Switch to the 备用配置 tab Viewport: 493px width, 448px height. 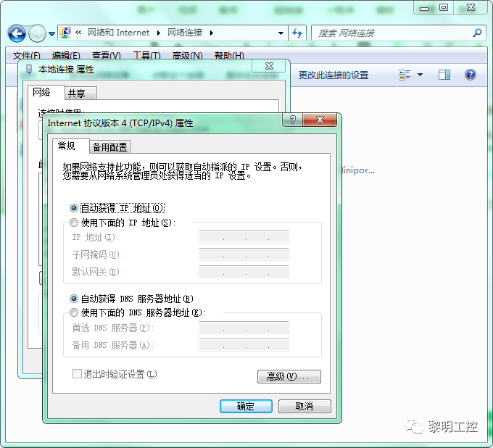coord(109,147)
